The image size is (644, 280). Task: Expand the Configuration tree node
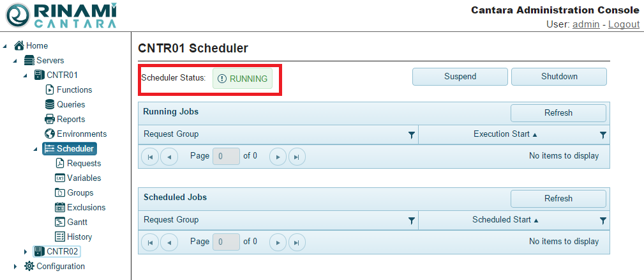point(15,267)
